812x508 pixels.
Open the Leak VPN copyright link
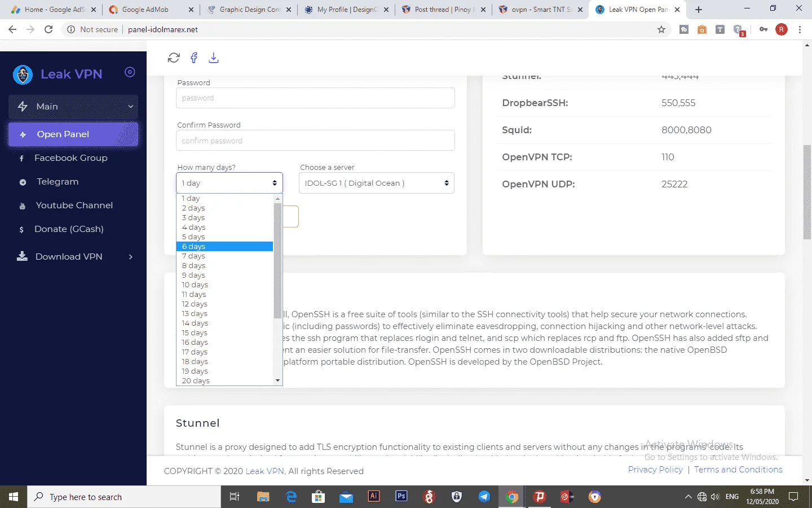[x=264, y=471]
